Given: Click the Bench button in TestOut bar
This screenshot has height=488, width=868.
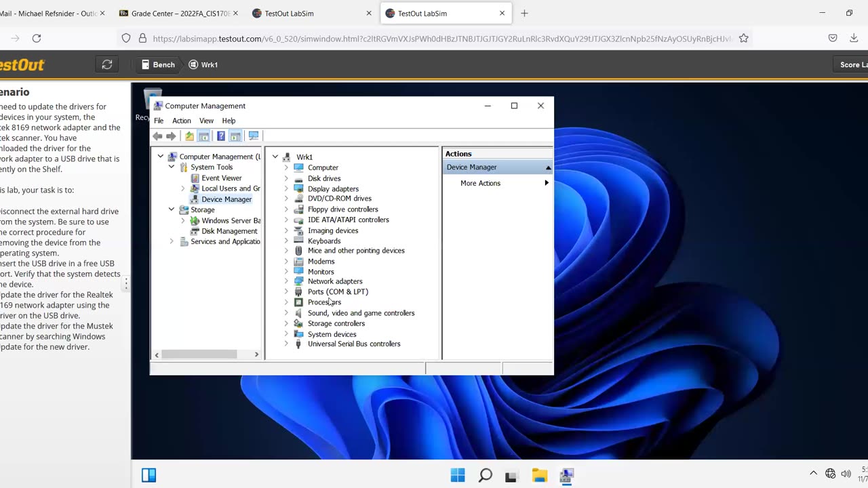Looking at the screenshot, I should pyautogui.click(x=157, y=64).
